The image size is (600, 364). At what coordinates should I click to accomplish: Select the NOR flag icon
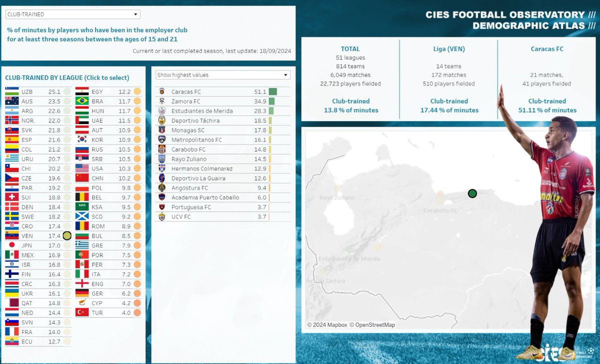11,120
